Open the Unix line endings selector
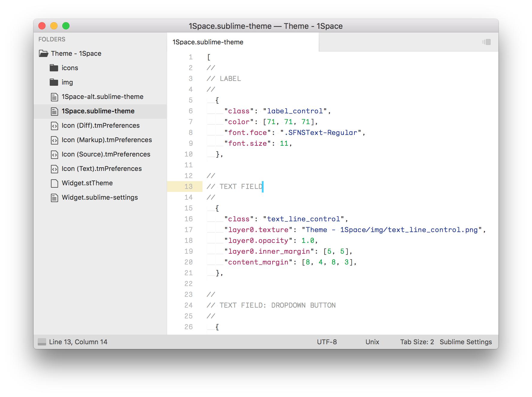The width and height of the screenshot is (532, 397). (x=372, y=342)
